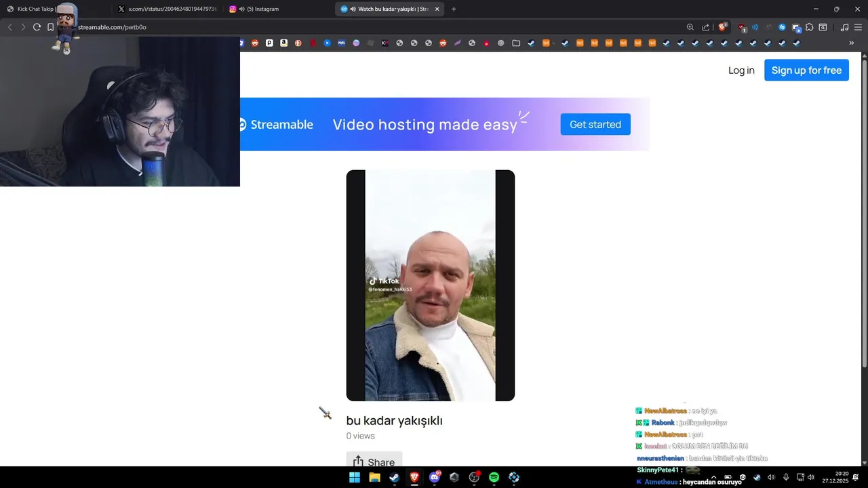Screen dimensions: 868x488
Task: Open File Explorer from taskbar
Action: [x=374, y=477]
